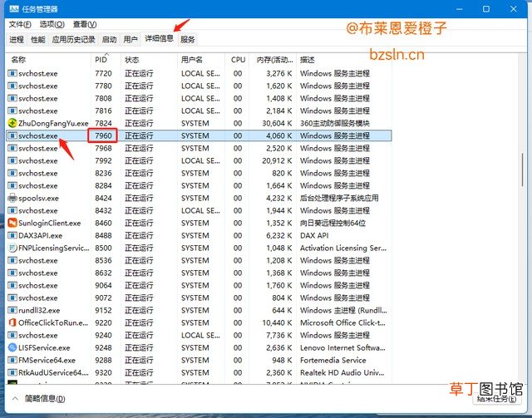This screenshot has height=418, width=532.
Task: Select the rundll32.exe process name
Action: click(x=39, y=311)
